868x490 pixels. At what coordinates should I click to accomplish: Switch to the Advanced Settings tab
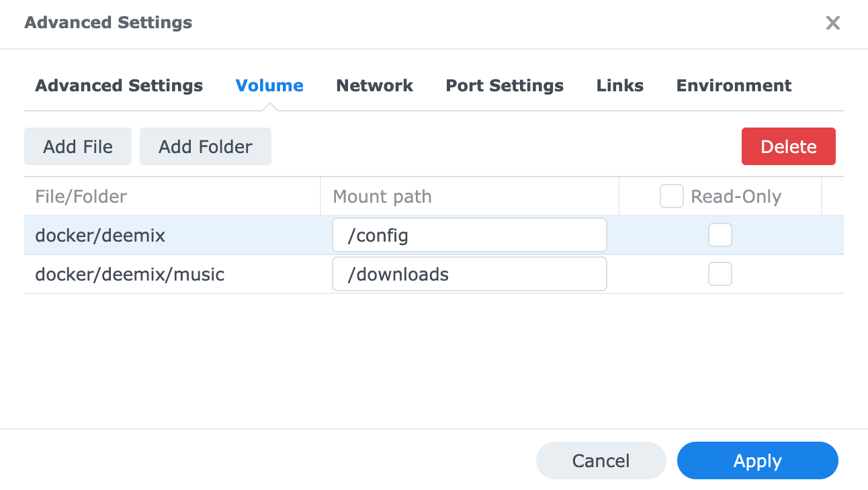point(119,86)
